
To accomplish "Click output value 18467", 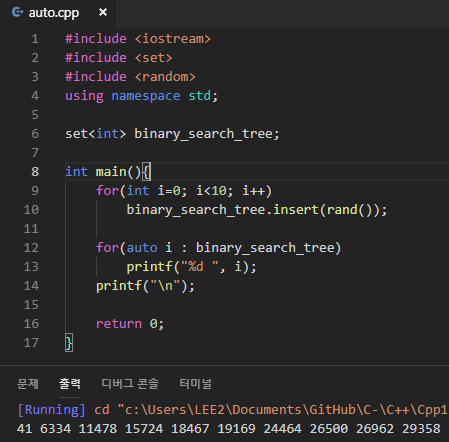I will pyautogui.click(x=190, y=429).
